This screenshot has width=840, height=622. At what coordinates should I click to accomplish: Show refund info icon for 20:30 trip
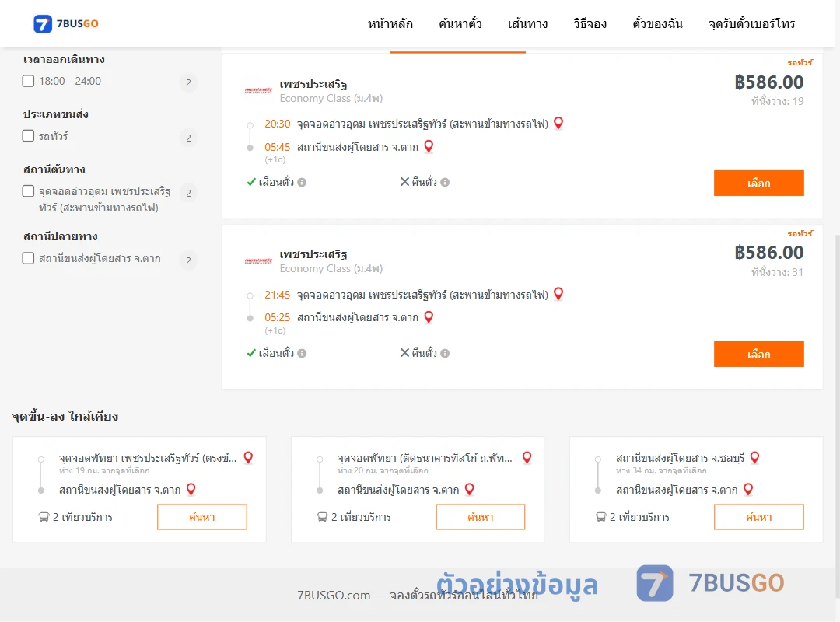coord(445,182)
